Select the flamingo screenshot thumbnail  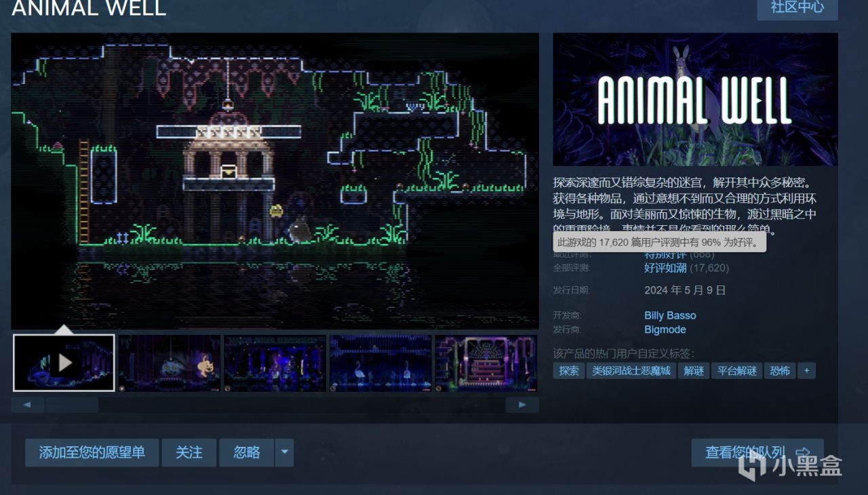click(x=380, y=363)
